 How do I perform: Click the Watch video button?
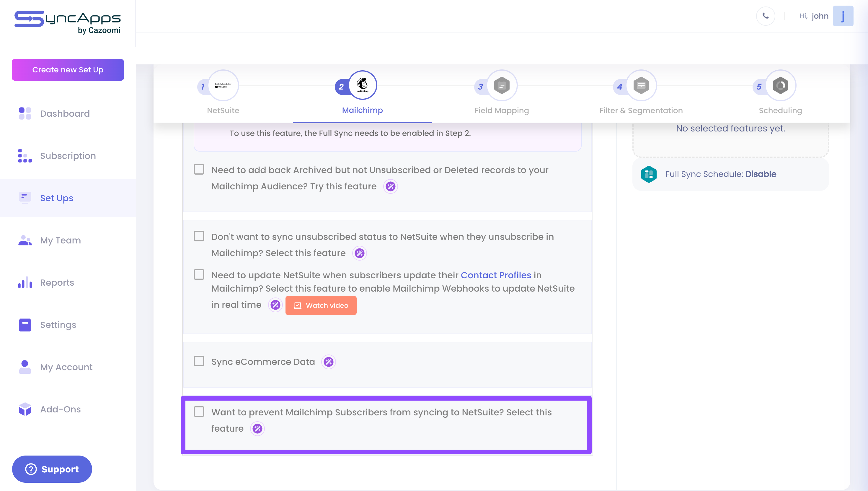pos(321,305)
